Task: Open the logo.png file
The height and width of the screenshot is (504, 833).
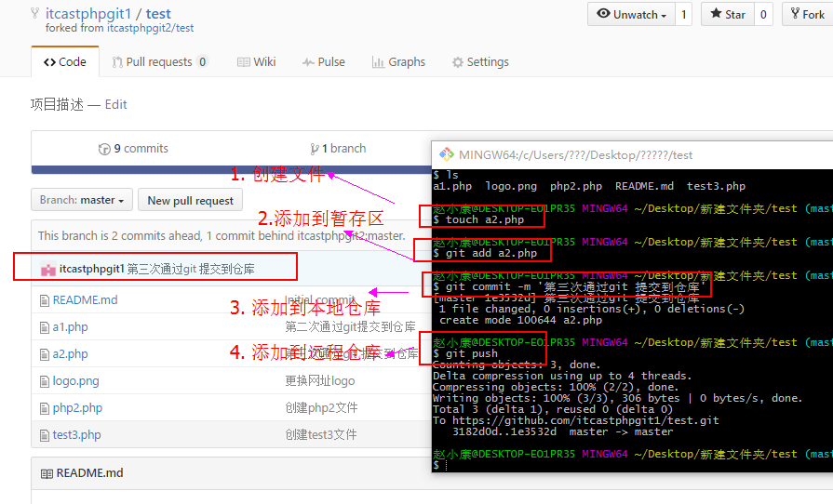Action: tap(76, 381)
